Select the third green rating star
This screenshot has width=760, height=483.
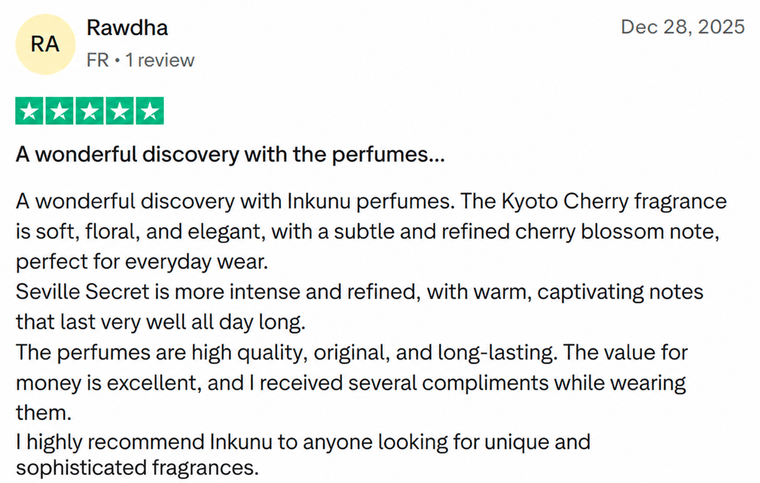90,111
